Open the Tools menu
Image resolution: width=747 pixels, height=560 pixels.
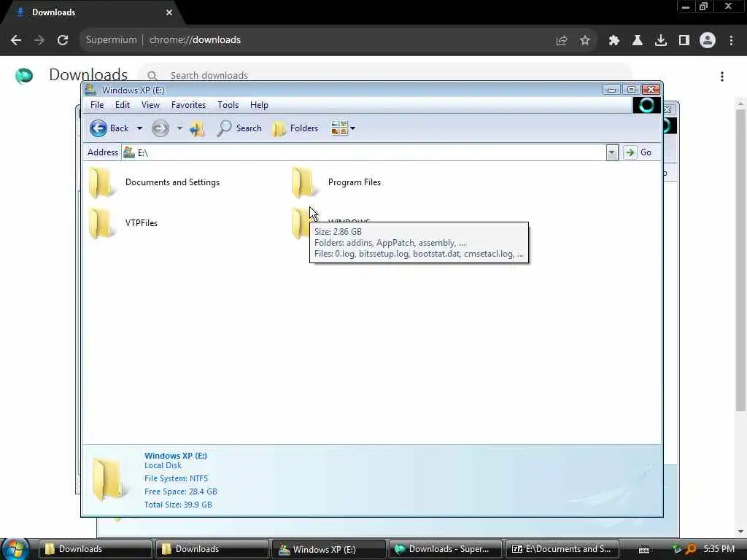[228, 105]
